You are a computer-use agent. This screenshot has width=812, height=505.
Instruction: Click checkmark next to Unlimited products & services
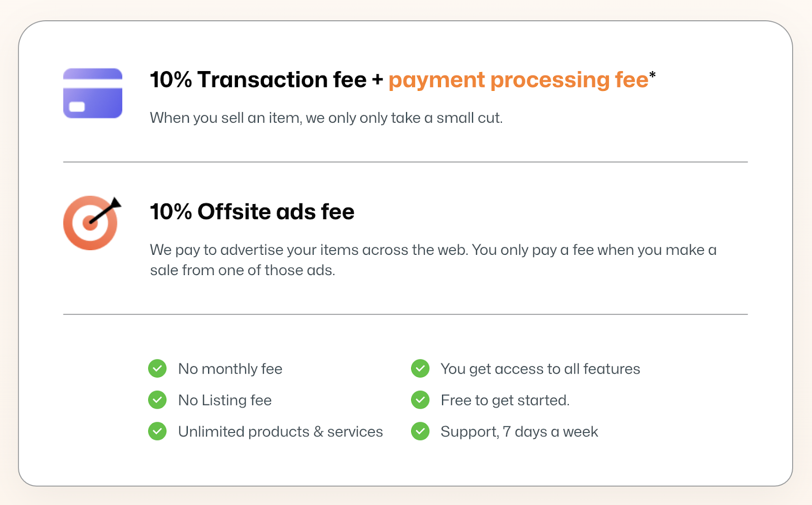tap(157, 431)
